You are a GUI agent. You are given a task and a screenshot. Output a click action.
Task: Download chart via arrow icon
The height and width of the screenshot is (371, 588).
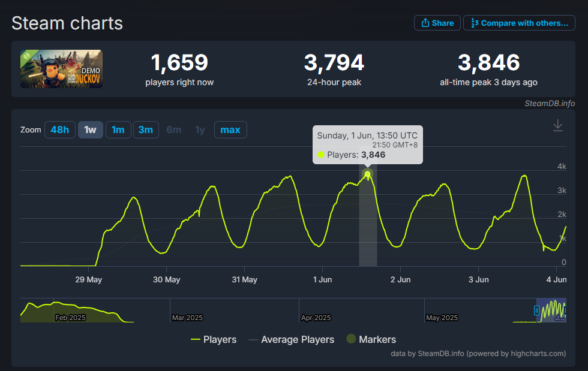click(557, 125)
